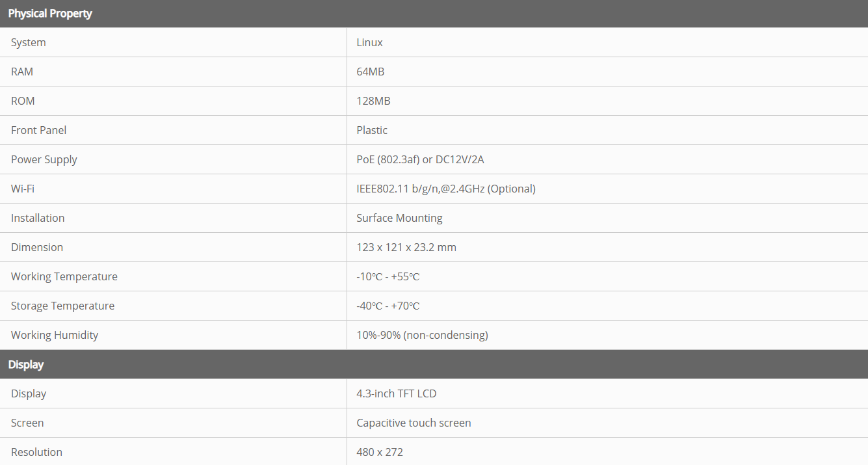Screen dimensions: 868x465
Task: Click the Working Temperature label
Action: click(x=64, y=277)
